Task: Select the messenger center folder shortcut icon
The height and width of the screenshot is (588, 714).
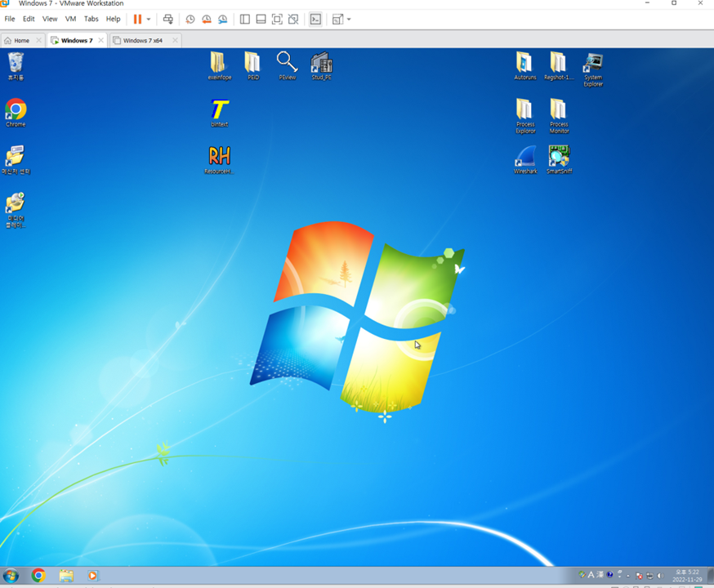Action: (x=16, y=160)
